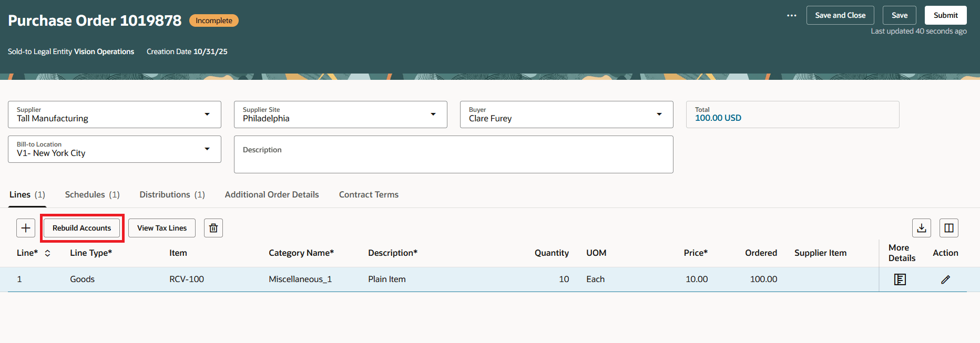Open the 100.00 USD total link
Screen dimensions: 980x343
tap(718, 118)
